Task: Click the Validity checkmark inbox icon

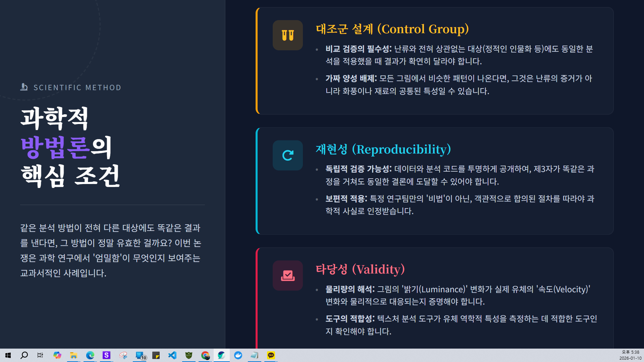Action: click(x=287, y=276)
